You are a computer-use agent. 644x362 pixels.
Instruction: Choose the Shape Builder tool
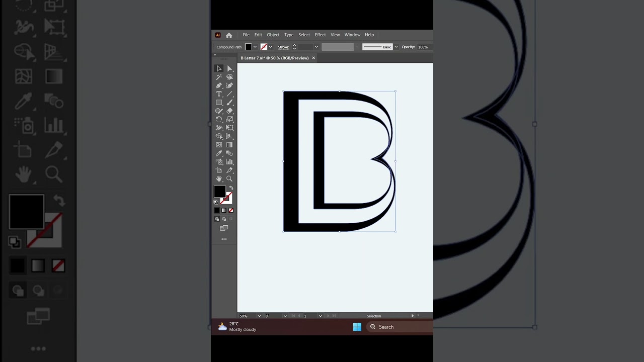click(219, 136)
